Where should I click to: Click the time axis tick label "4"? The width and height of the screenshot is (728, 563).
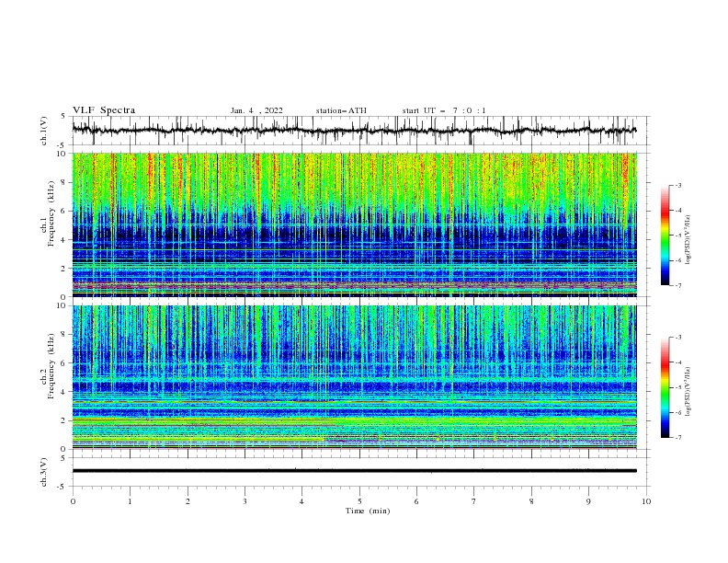[301, 501]
